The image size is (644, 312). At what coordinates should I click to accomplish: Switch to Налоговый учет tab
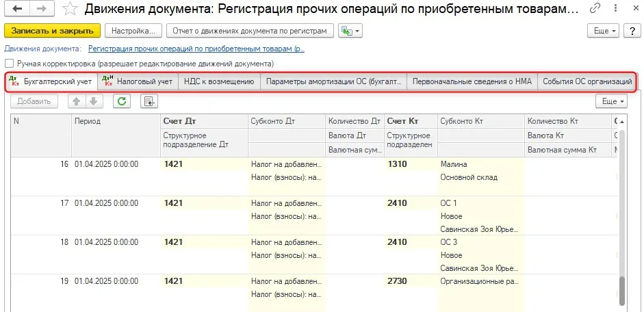click(x=138, y=81)
